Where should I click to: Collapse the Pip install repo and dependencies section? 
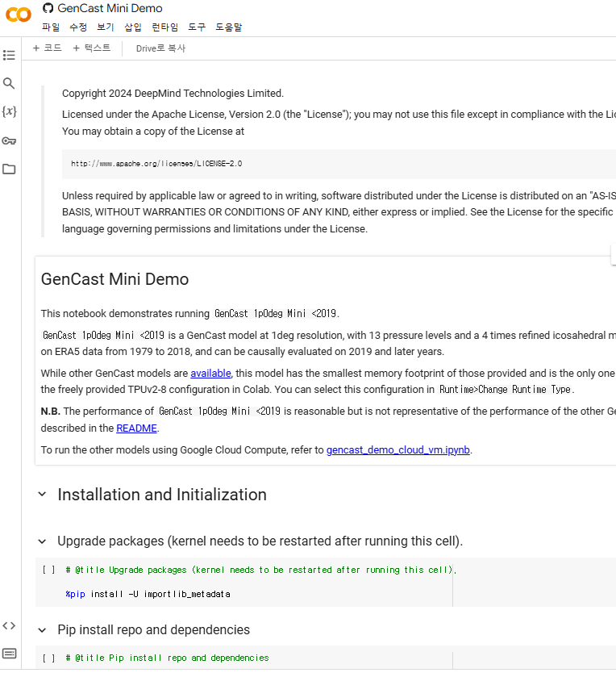coord(42,630)
